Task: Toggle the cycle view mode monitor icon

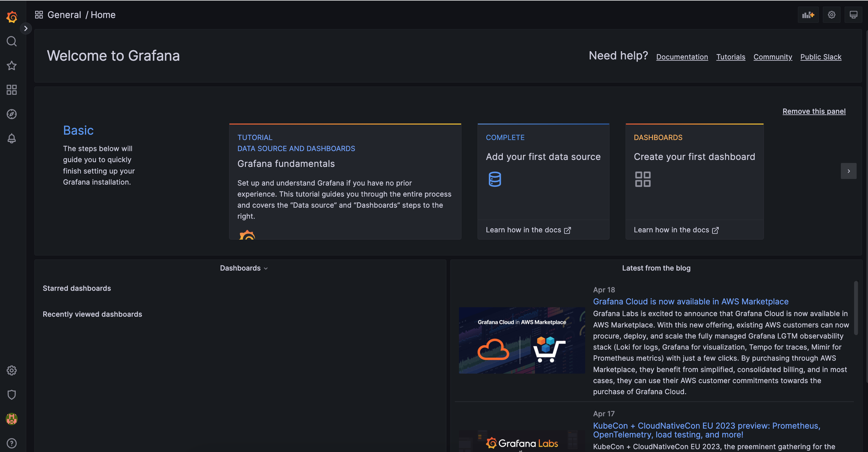Action: coord(853,15)
